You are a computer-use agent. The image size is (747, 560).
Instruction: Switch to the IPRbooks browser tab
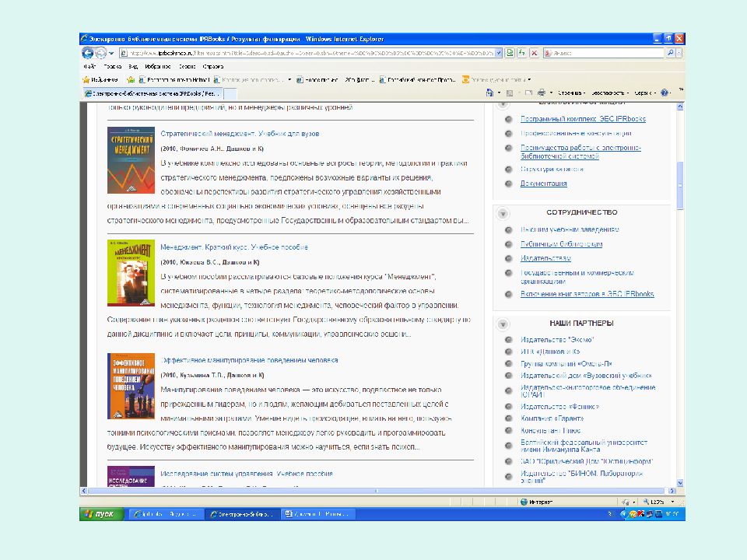tap(152, 93)
